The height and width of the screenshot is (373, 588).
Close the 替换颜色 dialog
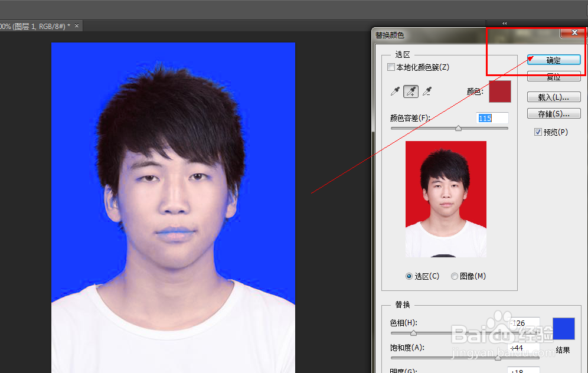click(x=574, y=32)
